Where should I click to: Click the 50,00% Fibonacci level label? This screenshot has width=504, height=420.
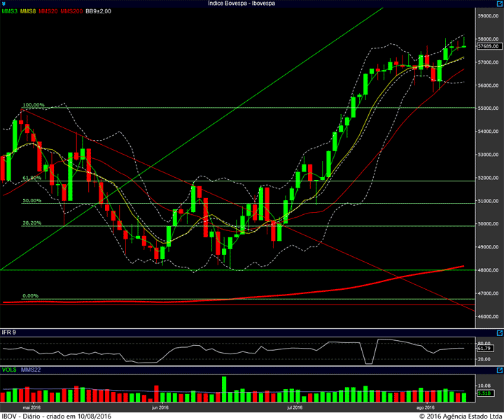pos(31,200)
